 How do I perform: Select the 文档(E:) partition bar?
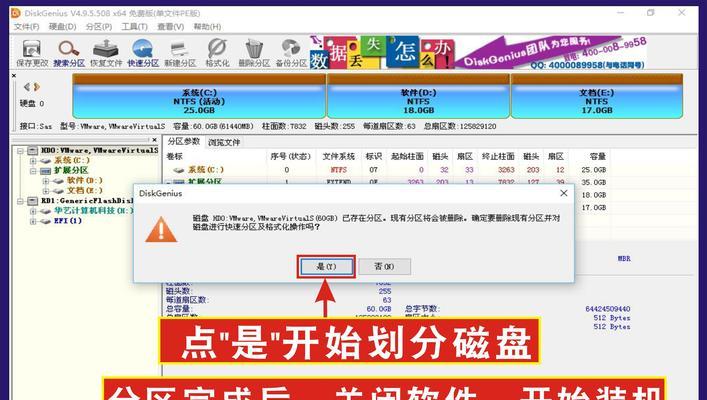tap(597, 96)
